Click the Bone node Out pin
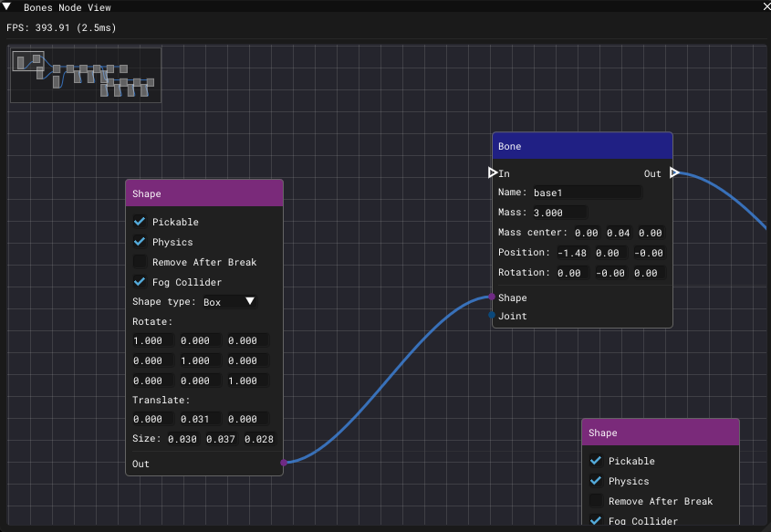The width and height of the screenshot is (771, 532). tap(674, 172)
